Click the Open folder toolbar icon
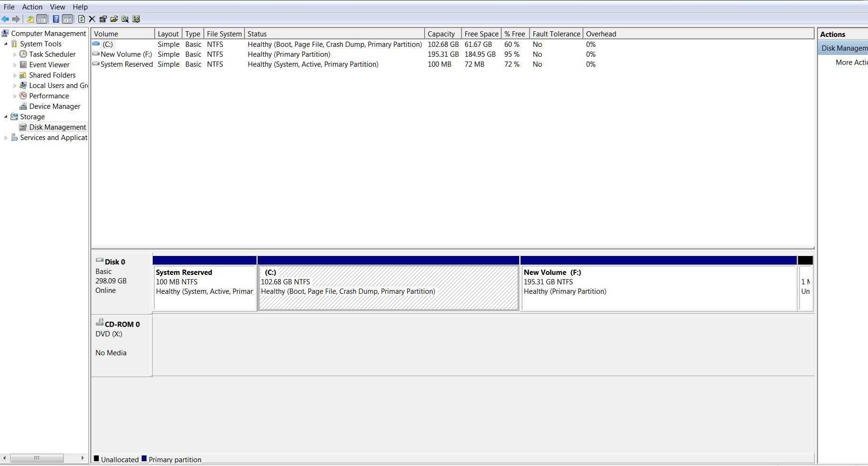The height and width of the screenshot is (466, 868). 114,19
